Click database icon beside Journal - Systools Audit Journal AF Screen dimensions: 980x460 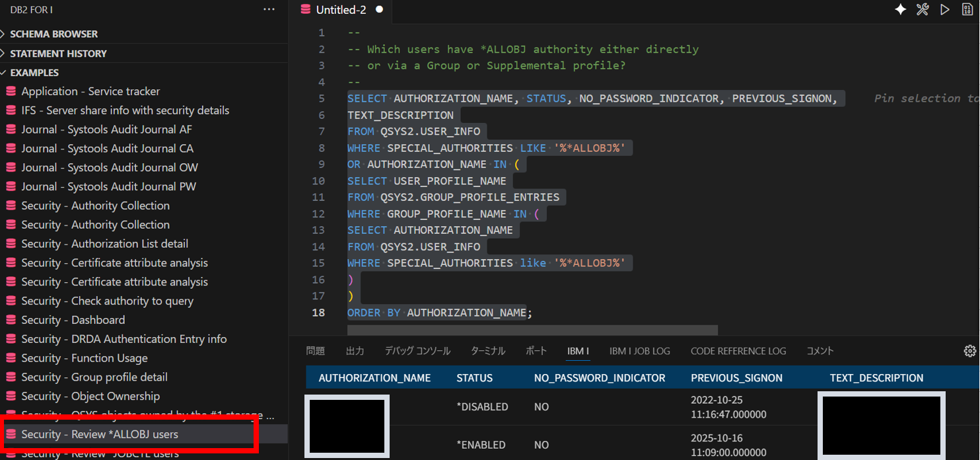(11, 130)
